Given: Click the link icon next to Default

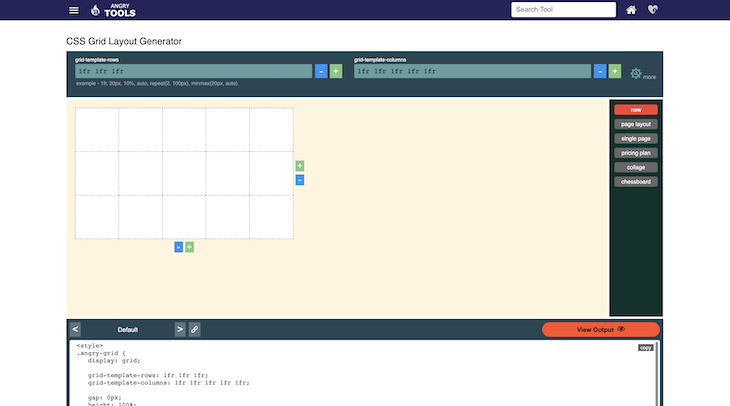Looking at the screenshot, I should 195,329.
